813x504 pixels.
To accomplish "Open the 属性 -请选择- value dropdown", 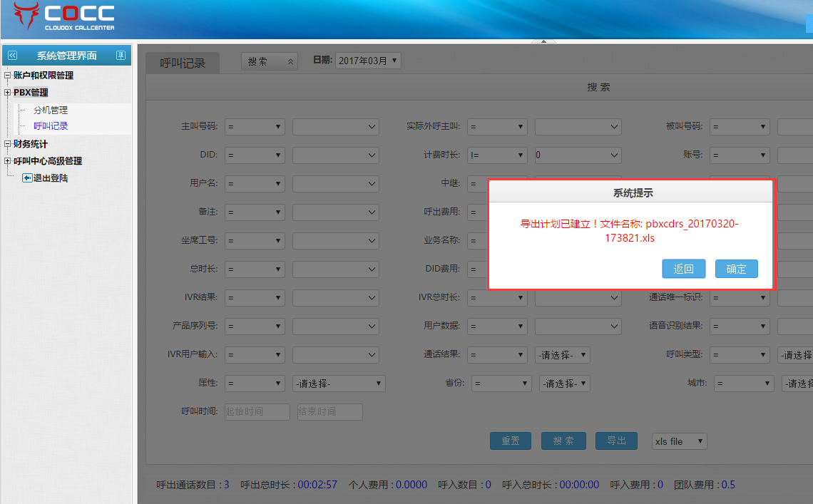I will pos(339,384).
